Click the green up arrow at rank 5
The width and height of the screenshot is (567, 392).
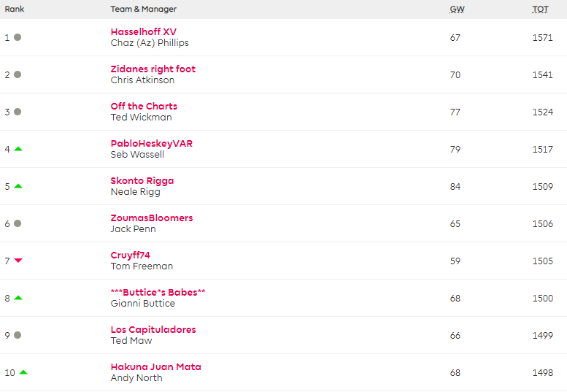pyautogui.click(x=18, y=186)
